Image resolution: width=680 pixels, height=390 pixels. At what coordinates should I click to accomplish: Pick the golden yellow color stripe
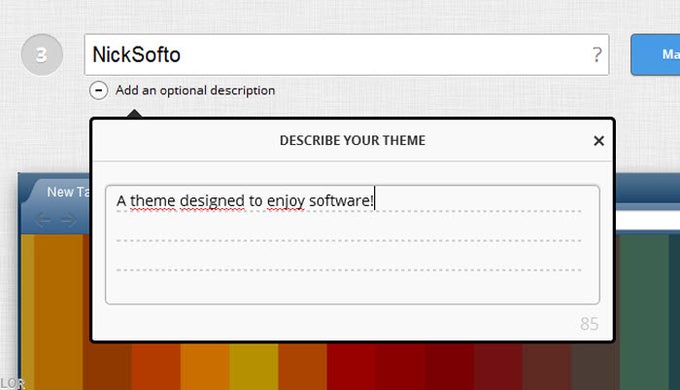254,367
